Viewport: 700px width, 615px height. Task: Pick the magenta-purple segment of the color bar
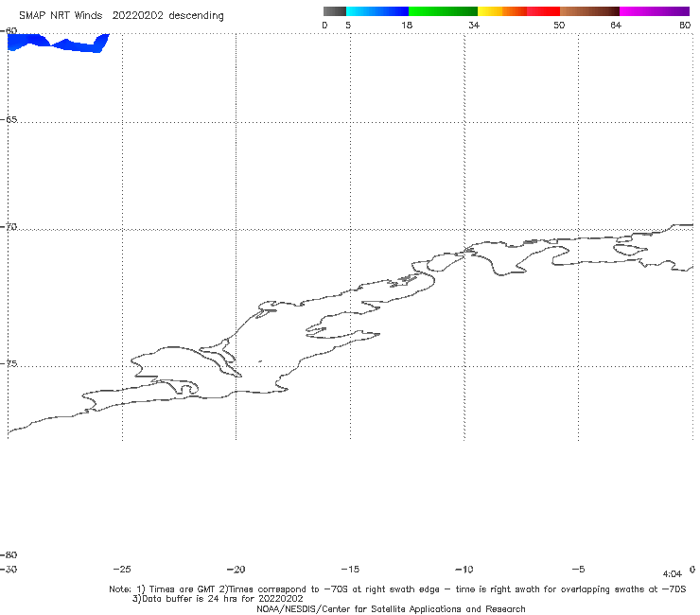pos(655,11)
